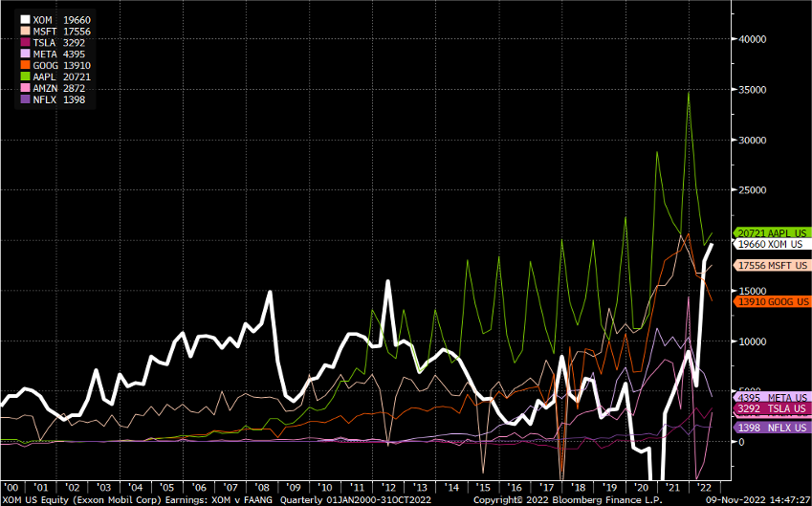Click the '02 year axis label
Screen dimensions: 812x506
pos(74,488)
